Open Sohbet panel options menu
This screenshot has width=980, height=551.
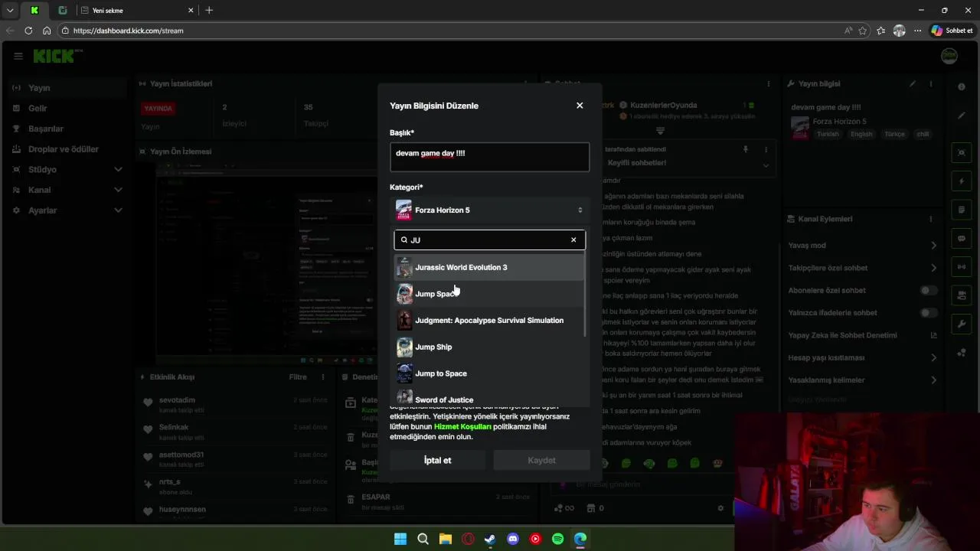(x=768, y=83)
